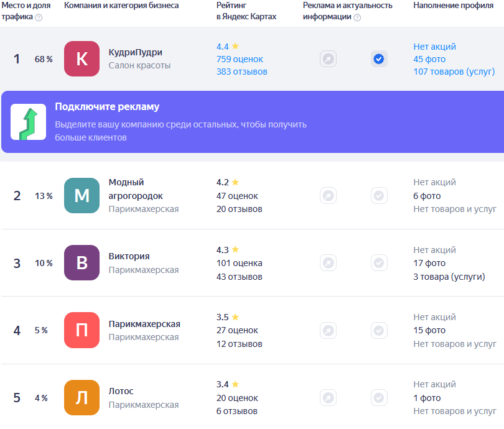This screenshot has height=429, width=504.
Task: Click 'Нет акций' link in КудриПудри row
Action: pyautogui.click(x=434, y=47)
